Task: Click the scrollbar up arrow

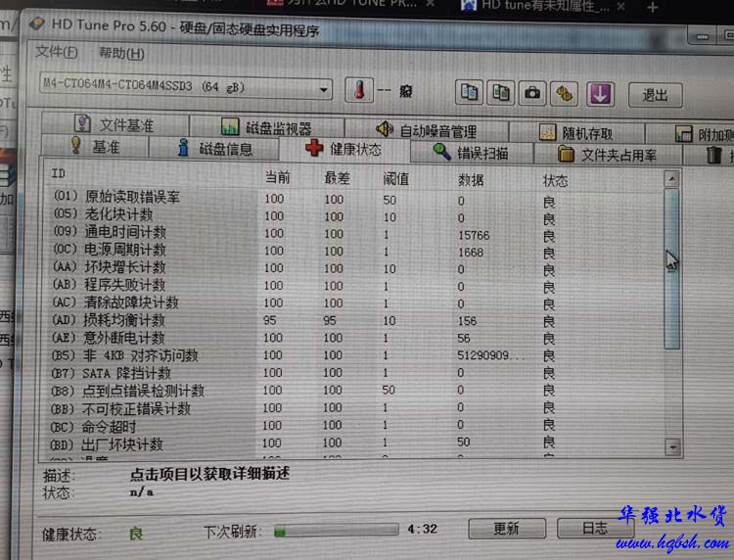Action: point(671,178)
